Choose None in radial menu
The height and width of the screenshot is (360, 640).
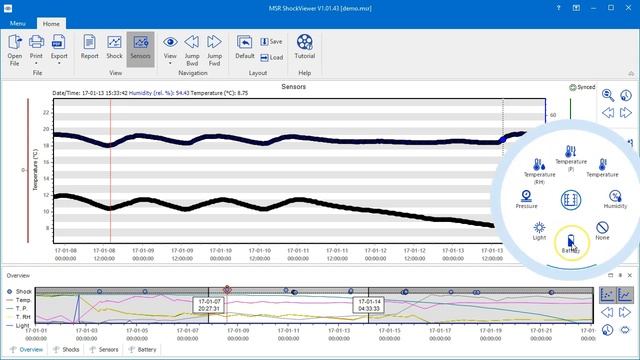(602, 231)
